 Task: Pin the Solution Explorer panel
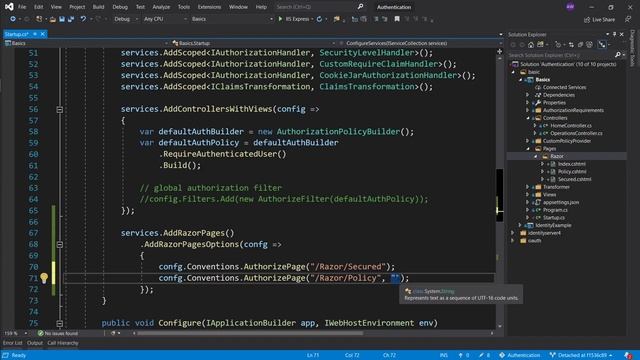click(x=614, y=35)
